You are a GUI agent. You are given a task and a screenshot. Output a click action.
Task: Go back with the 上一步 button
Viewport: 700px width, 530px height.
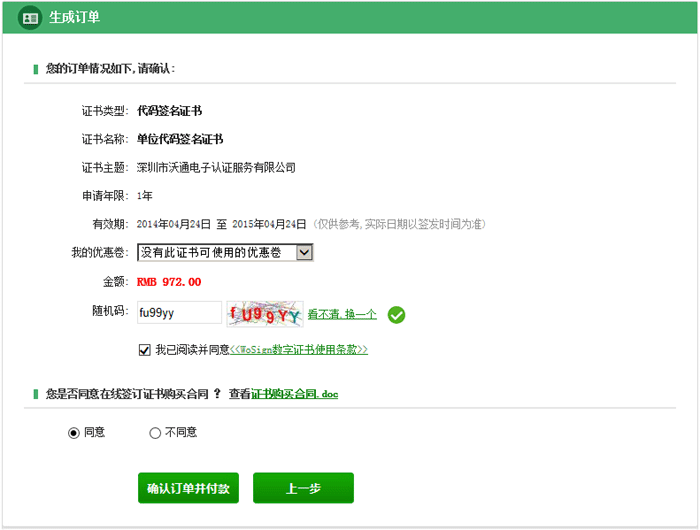pyautogui.click(x=303, y=488)
